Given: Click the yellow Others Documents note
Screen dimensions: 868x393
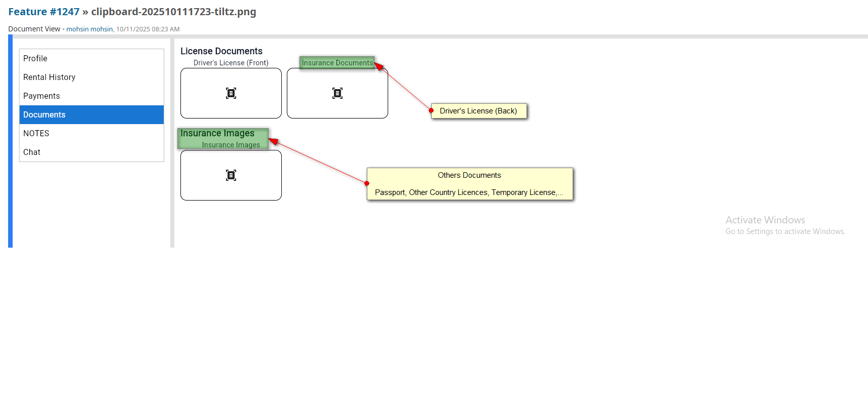Looking at the screenshot, I should click(470, 184).
